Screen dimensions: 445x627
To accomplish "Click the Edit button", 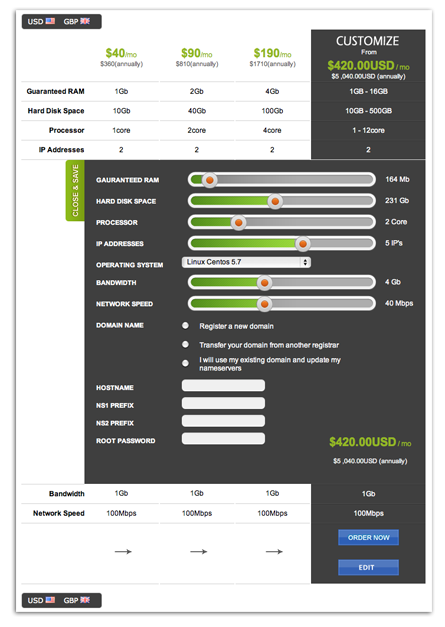I will coord(368,567).
